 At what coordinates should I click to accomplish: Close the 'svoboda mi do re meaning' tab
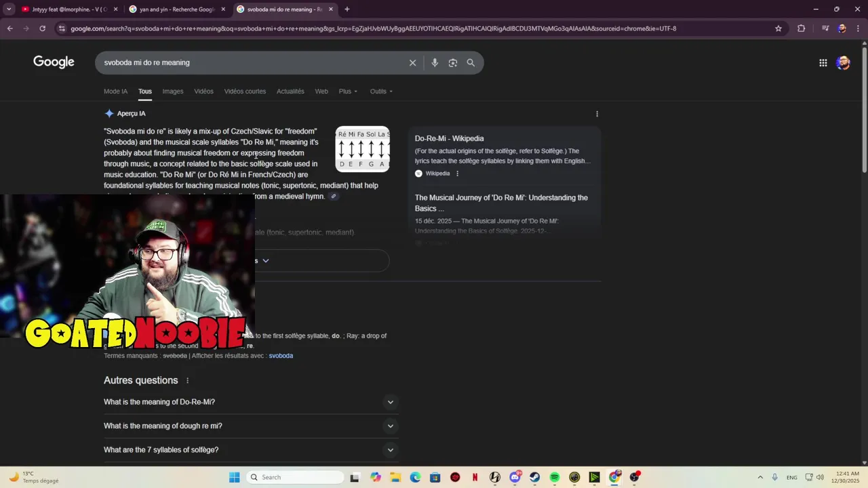(x=331, y=9)
